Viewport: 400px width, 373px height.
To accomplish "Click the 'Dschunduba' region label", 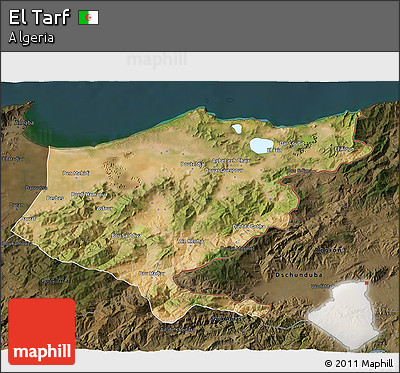I will [299, 275].
